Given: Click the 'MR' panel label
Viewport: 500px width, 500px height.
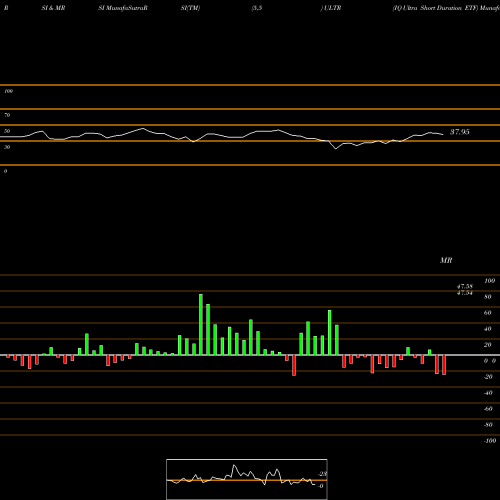Looking at the screenshot, I should point(446,260).
